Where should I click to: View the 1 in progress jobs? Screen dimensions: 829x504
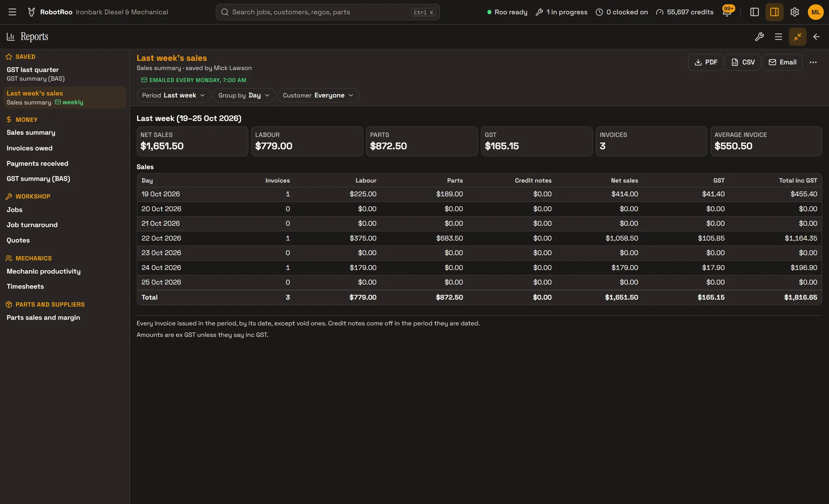pos(562,12)
